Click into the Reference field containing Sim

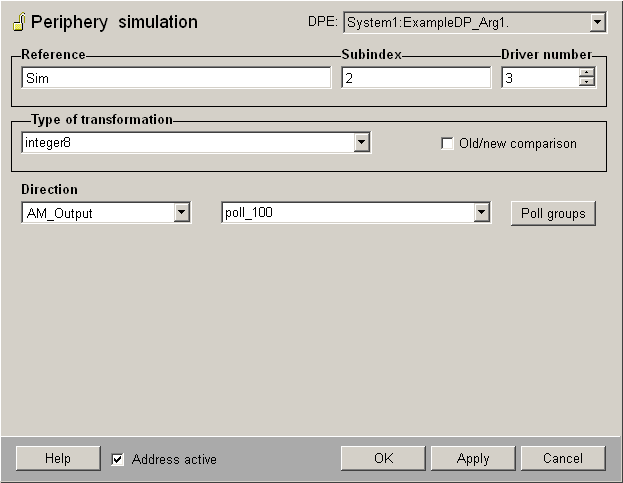click(175, 78)
